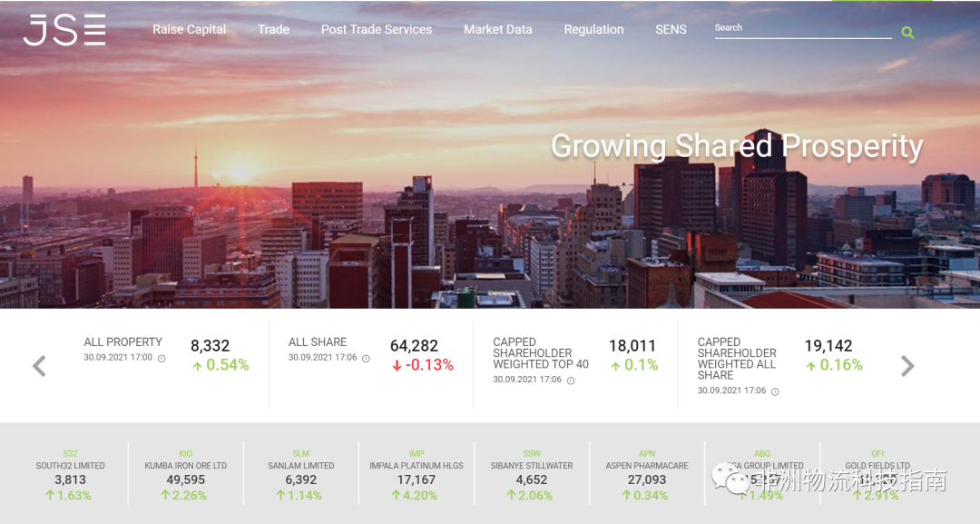Click info icon under Capped Weighted Top 40

(571, 381)
